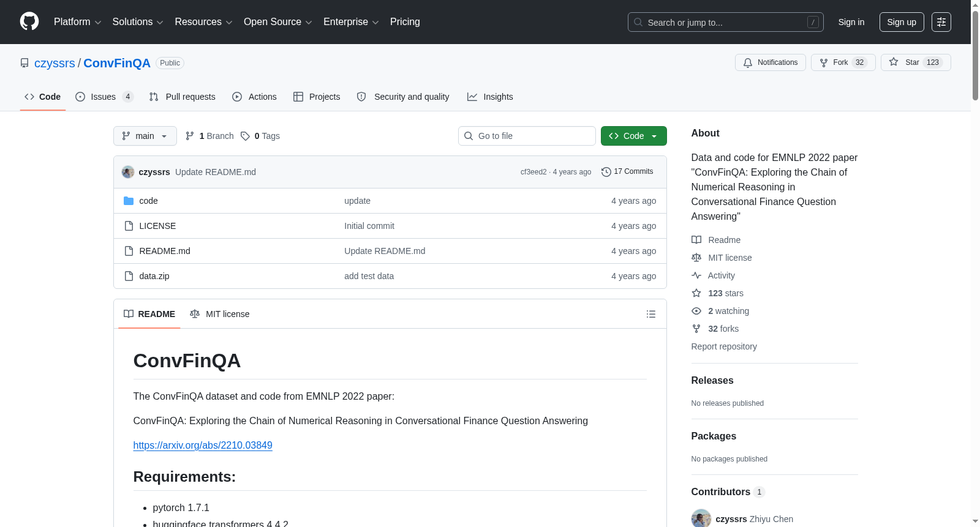Open the arxiv.org/abs/2210.03849 link

pos(203,445)
